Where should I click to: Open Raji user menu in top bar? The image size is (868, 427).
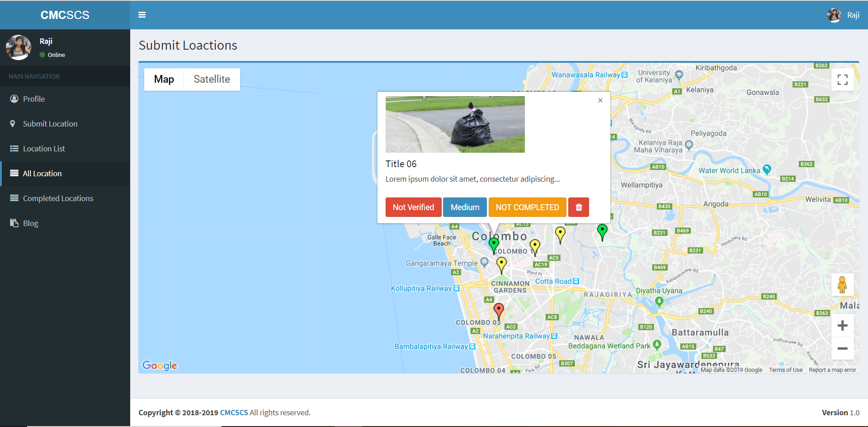click(843, 15)
